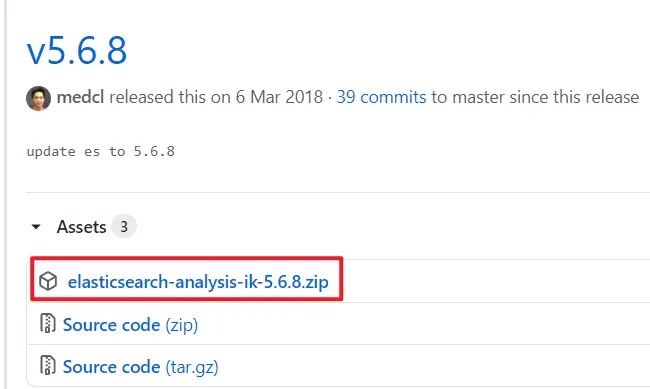Click the 'released this on' text
This screenshot has width=650, height=389.
coord(170,97)
